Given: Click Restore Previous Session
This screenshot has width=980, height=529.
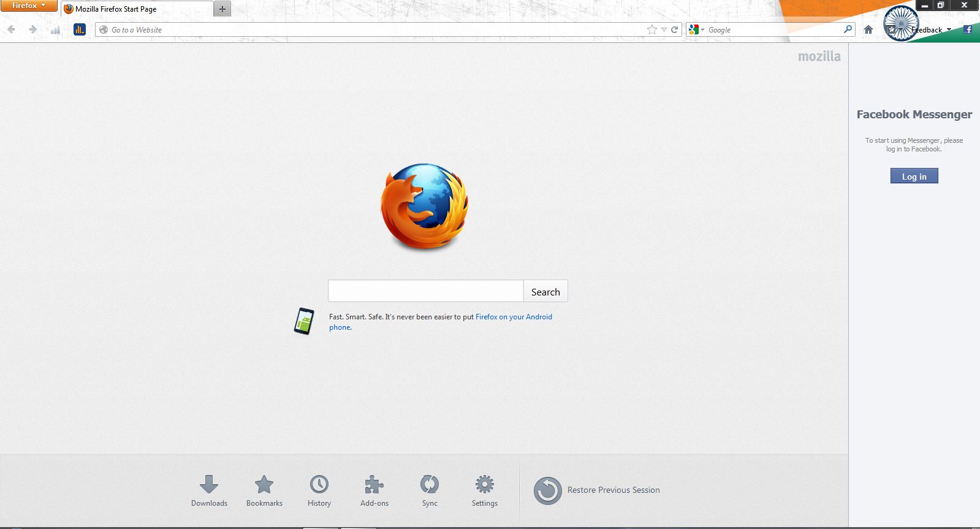Looking at the screenshot, I should tap(597, 490).
